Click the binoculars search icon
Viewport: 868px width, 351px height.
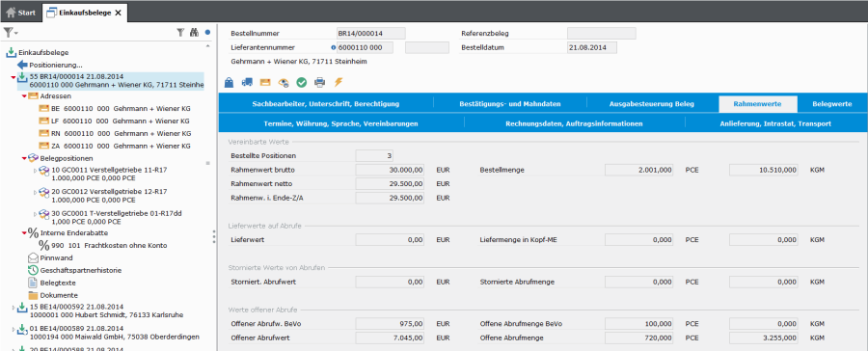tap(194, 33)
